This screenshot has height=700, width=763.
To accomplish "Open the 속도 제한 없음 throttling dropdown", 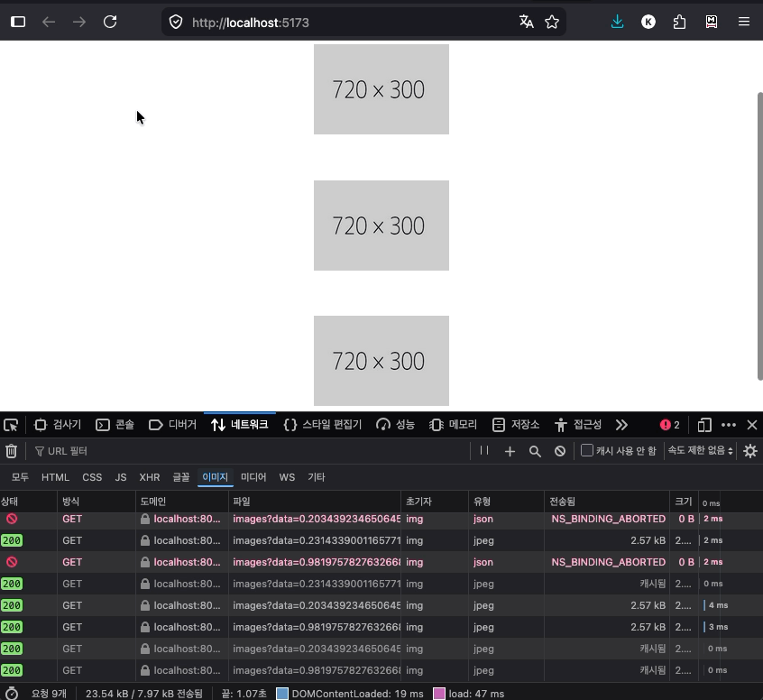I will [700, 450].
